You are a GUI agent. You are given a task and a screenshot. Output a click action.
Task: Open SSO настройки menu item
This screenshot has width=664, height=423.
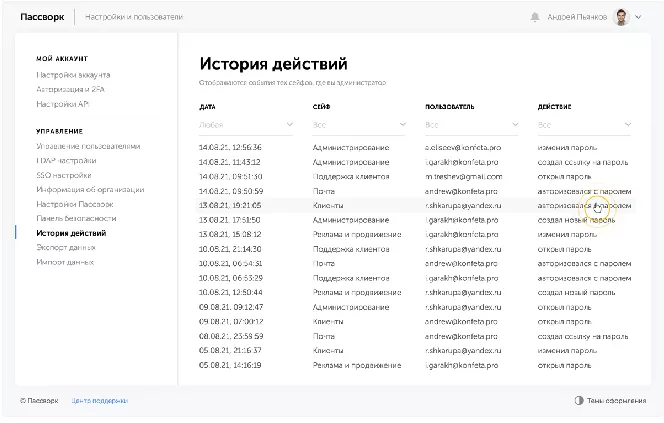pos(64,175)
